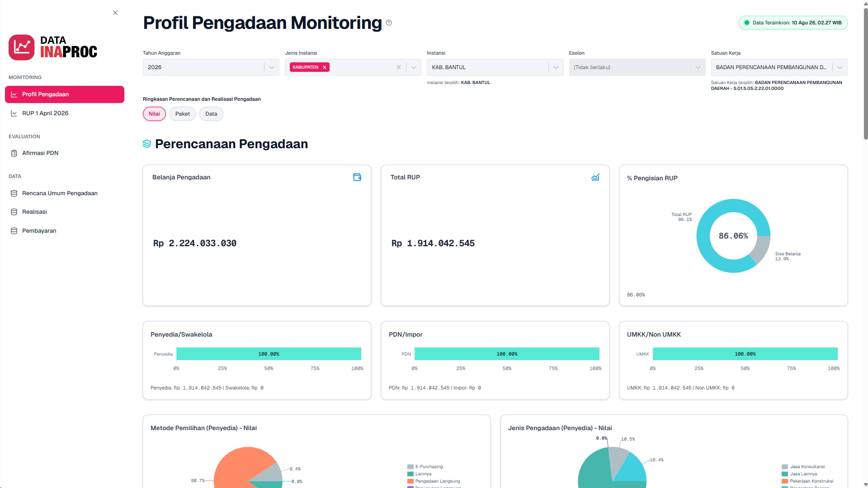Switch summary to Paket

183,114
